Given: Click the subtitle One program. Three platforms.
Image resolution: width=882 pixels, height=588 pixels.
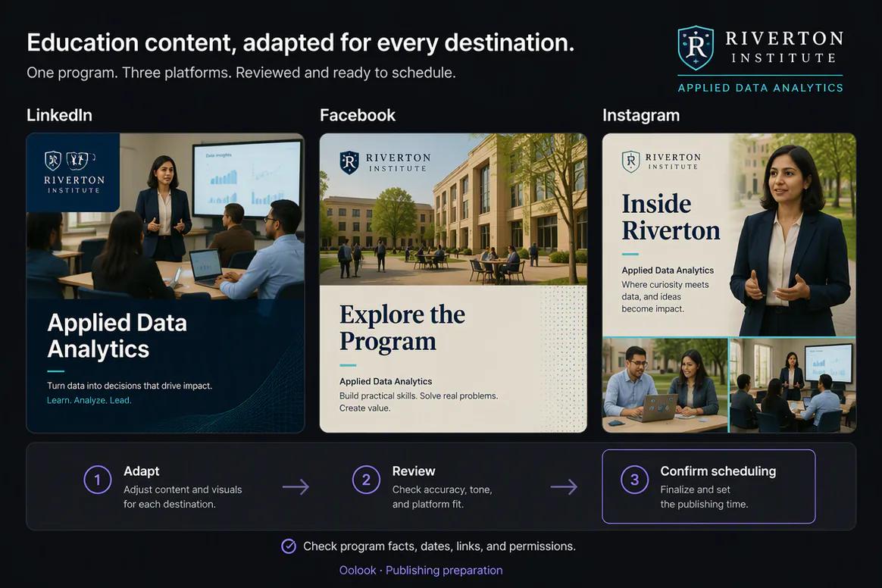Looking at the screenshot, I should (x=241, y=73).
